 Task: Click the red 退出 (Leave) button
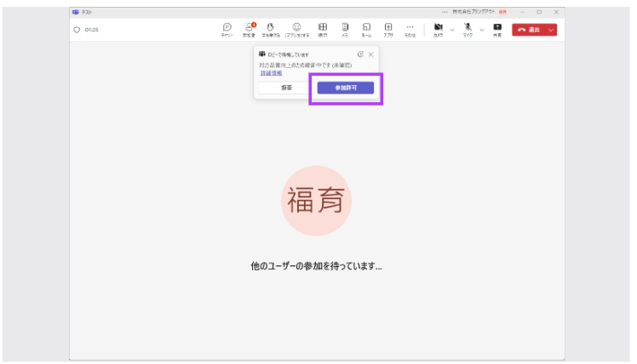tap(529, 30)
